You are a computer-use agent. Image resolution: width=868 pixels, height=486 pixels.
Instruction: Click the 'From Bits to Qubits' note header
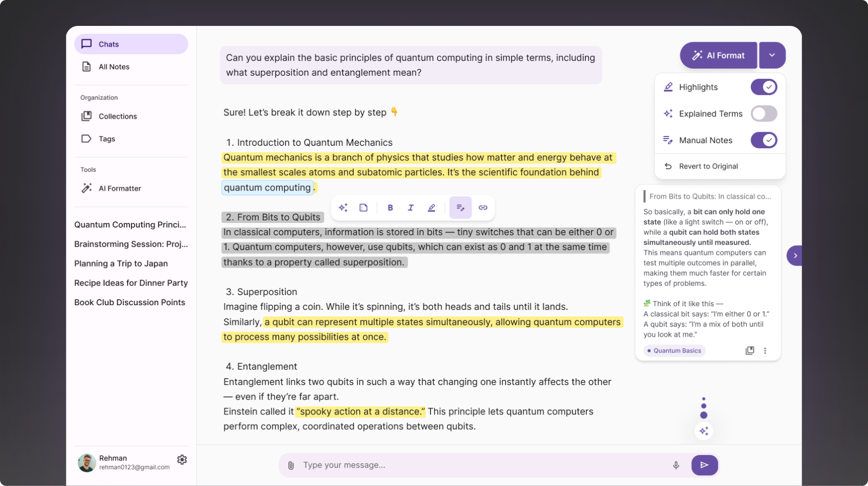(x=708, y=197)
